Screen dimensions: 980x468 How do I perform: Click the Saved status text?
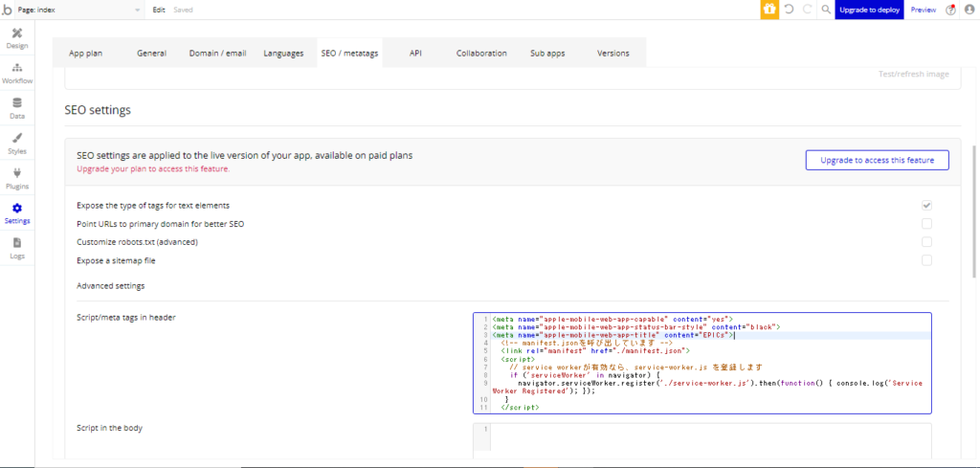(183, 10)
